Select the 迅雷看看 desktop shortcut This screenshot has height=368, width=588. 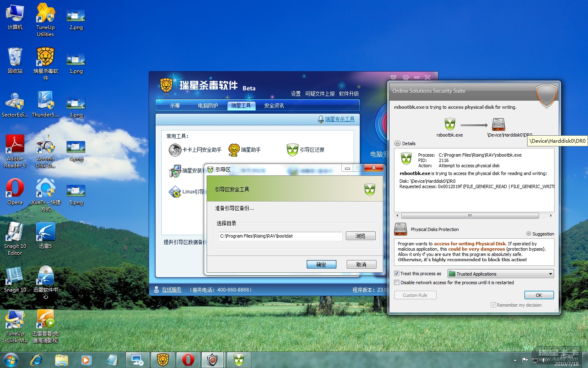pyautogui.click(x=45, y=326)
